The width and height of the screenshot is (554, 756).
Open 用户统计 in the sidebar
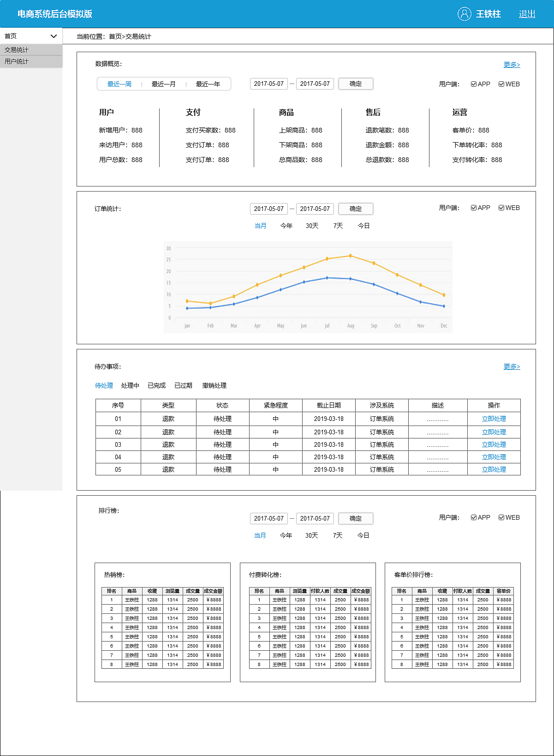pos(31,61)
